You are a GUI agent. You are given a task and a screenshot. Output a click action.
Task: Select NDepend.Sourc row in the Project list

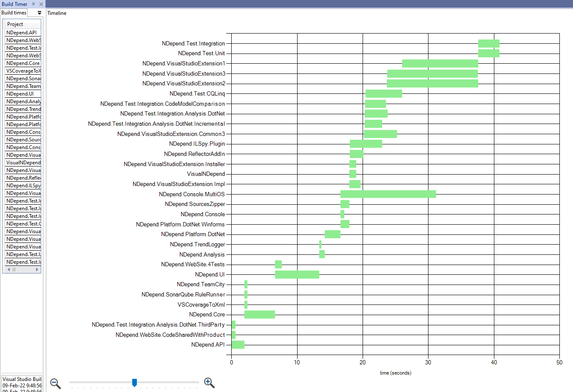pyautogui.click(x=23, y=140)
